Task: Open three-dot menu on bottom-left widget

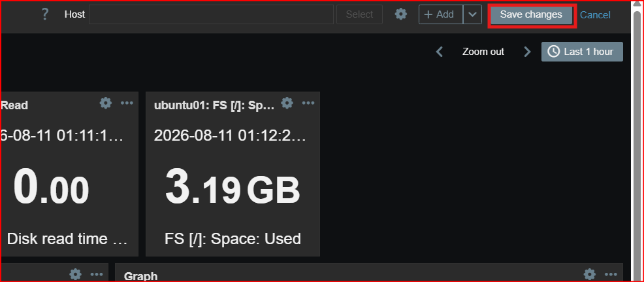Action: click(x=97, y=274)
